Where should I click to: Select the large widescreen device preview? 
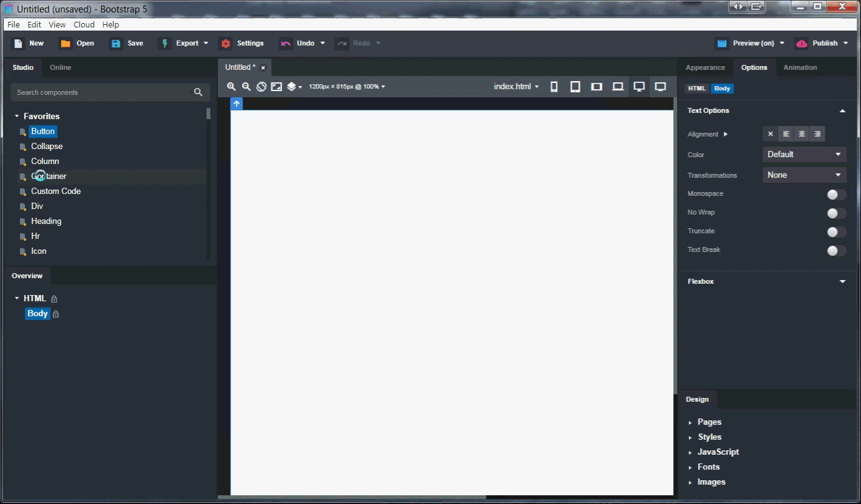click(x=661, y=87)
